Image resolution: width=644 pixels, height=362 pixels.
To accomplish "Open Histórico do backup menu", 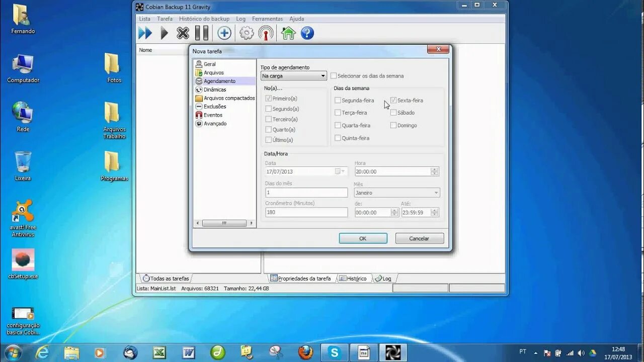I will tap(204, 19).
